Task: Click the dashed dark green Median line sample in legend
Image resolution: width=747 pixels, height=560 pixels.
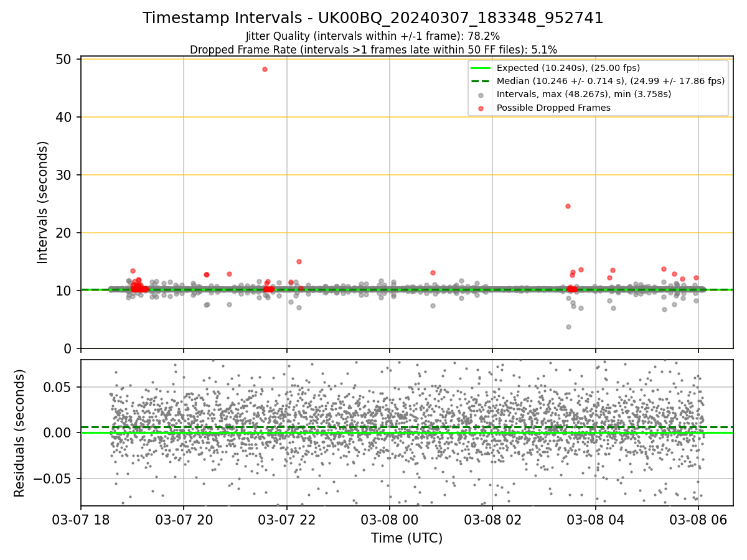Action: click(x=481, y=81)
